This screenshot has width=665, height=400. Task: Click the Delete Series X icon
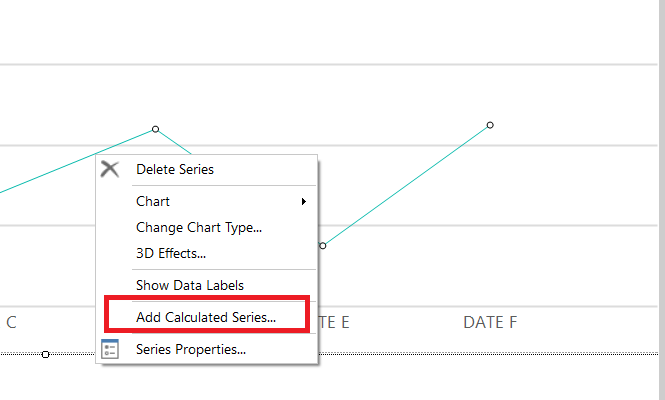[110, 170]
